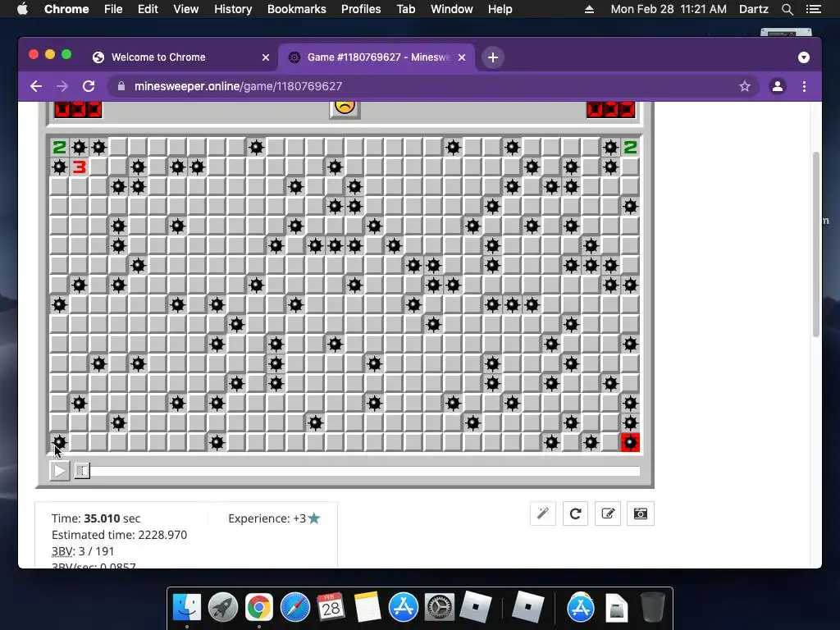Open the Chrome three-dot menu
The image size is (840, 630).
tap(804, 86)
